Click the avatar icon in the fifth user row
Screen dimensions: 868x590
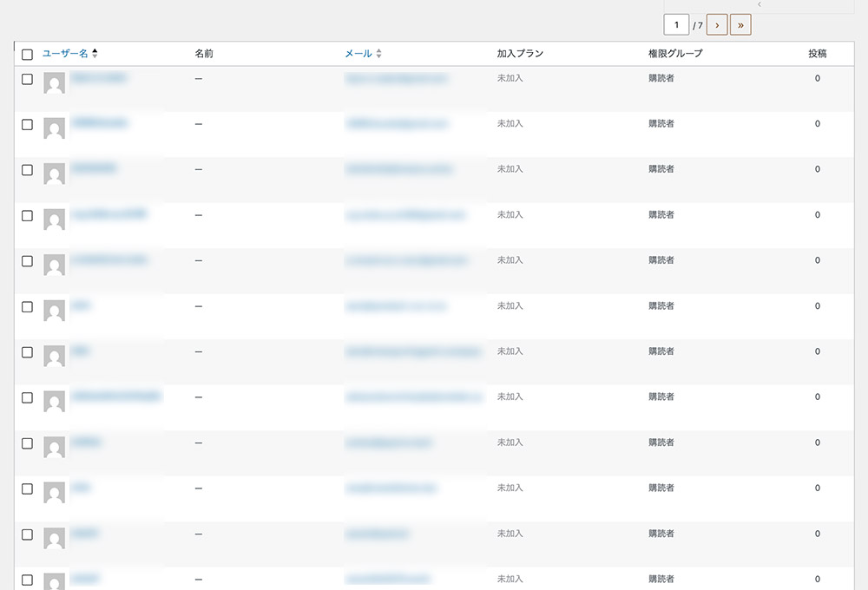coord(54,265)
